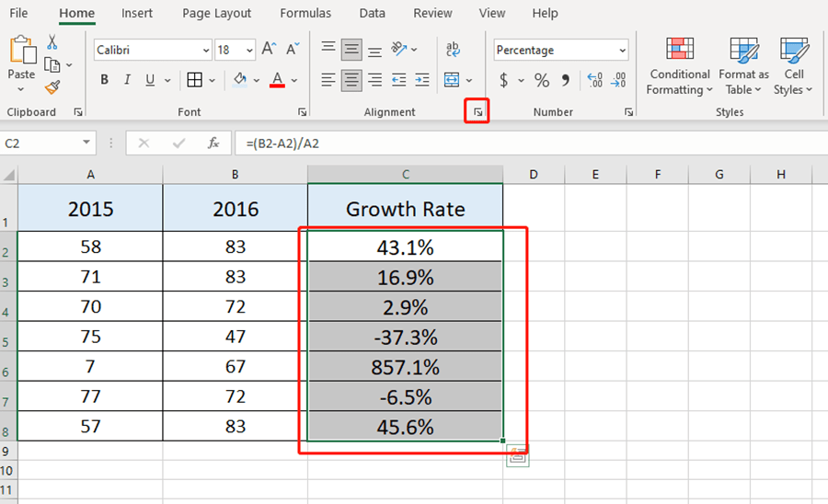This screenshot has width=828, height=504.
Task: Decrease font size with the small A
Action: (x=292, y=50)
